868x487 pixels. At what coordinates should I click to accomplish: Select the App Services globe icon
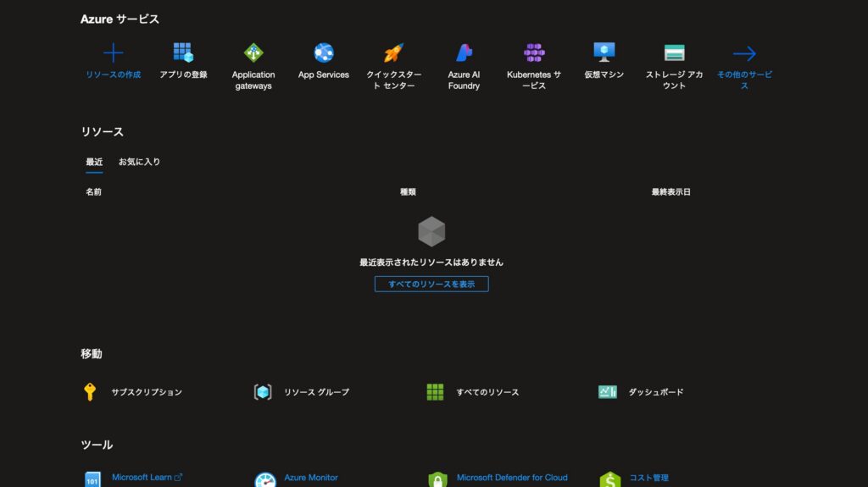(x=323, y=53)
